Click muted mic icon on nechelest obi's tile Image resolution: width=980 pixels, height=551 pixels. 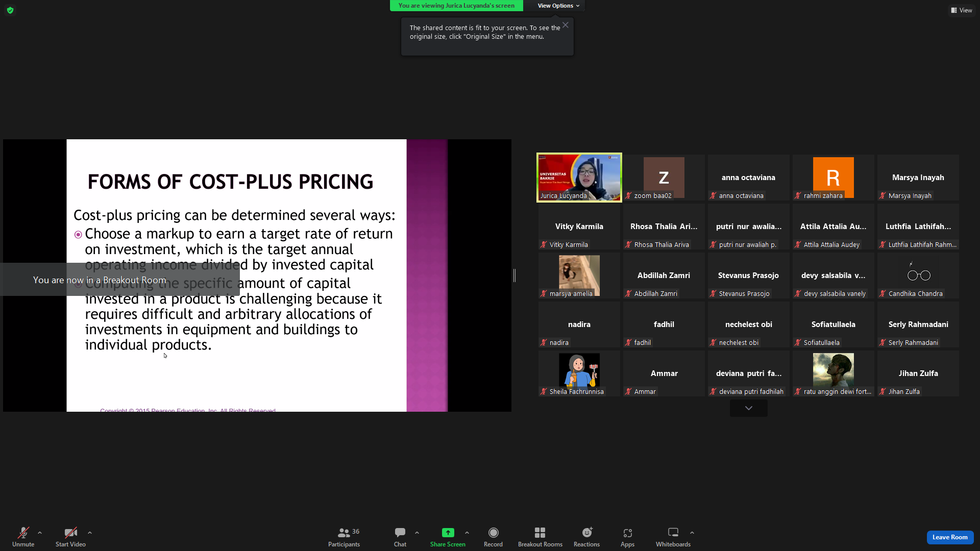click(714, 343)
